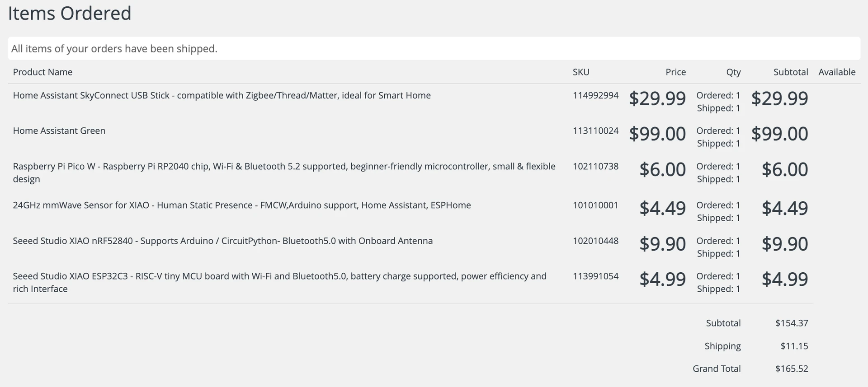Image resolution: width=868 pixels, height=387 pixels.
Task: Click SKU 113110024 for Home Assistant Green
Action: (595, 131)
